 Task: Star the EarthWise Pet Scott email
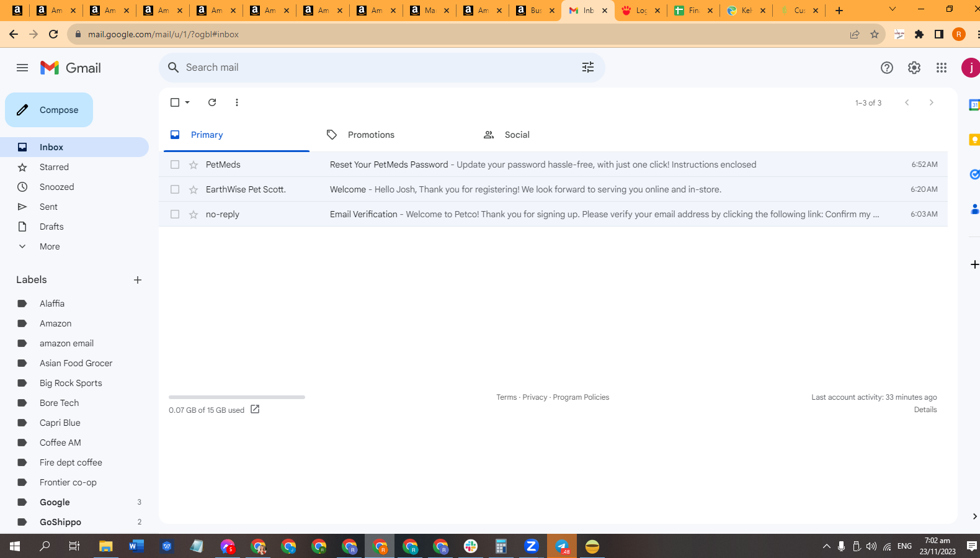pyautogui.click(x=194, y=189)
